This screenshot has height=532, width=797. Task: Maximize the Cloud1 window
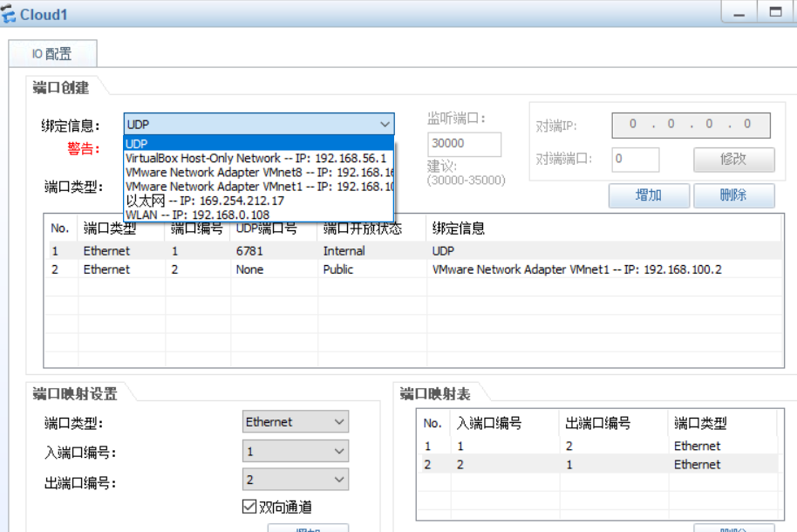tap(776, 12)
